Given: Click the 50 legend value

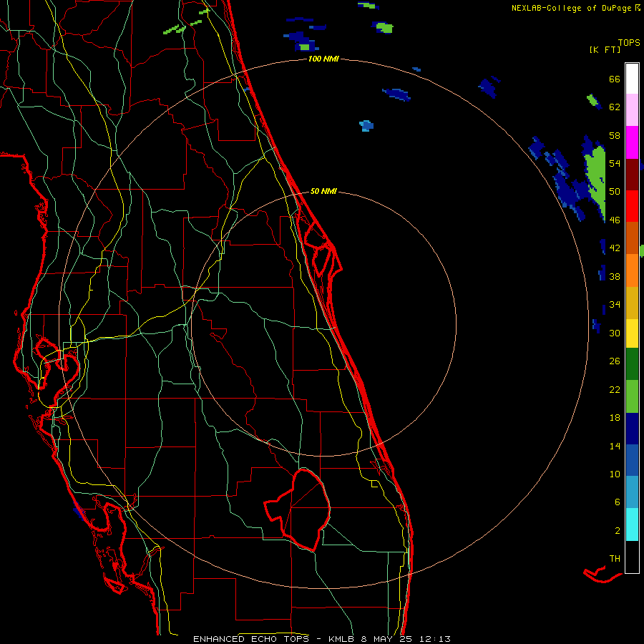Looking at the screenshot, I should (x=615, y=192).
